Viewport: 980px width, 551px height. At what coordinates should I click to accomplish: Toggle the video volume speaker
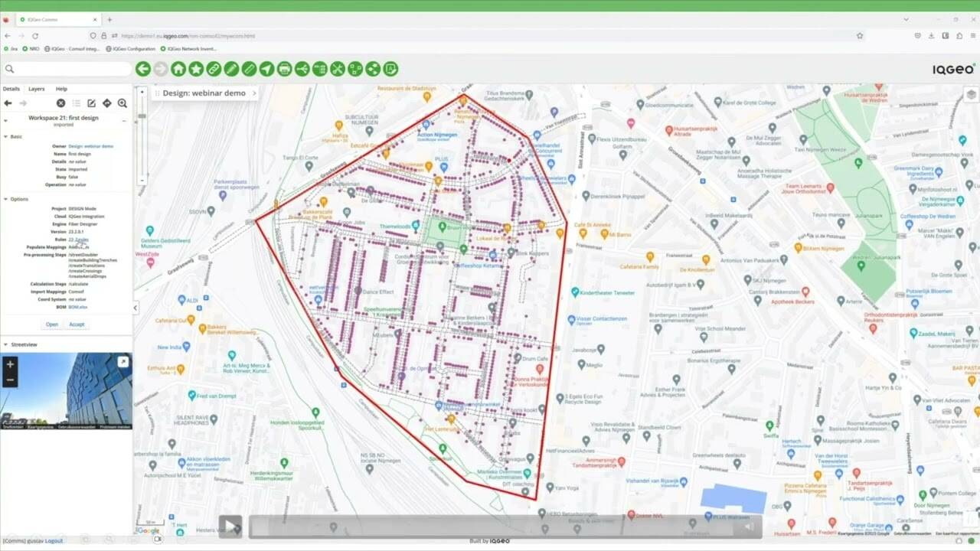[749, 526]
